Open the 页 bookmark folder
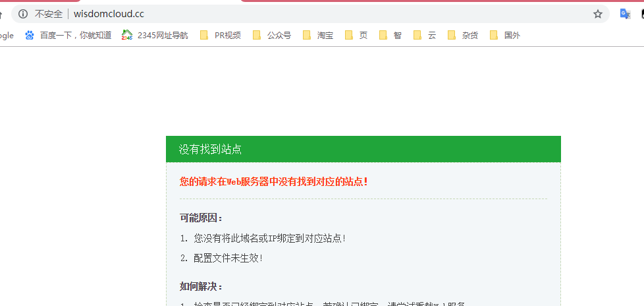This screenshot has width=644, height=306. click(x=356, y=36)
